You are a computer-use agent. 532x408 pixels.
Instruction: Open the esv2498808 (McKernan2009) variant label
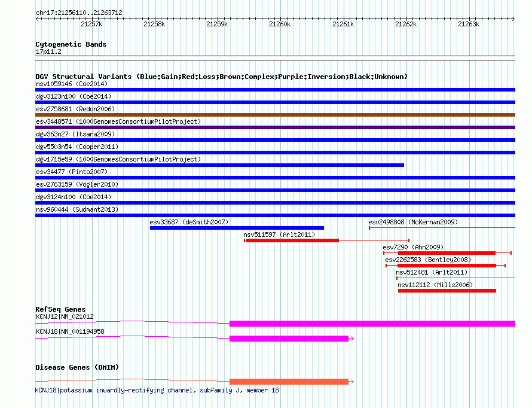(x=412, y=222)
